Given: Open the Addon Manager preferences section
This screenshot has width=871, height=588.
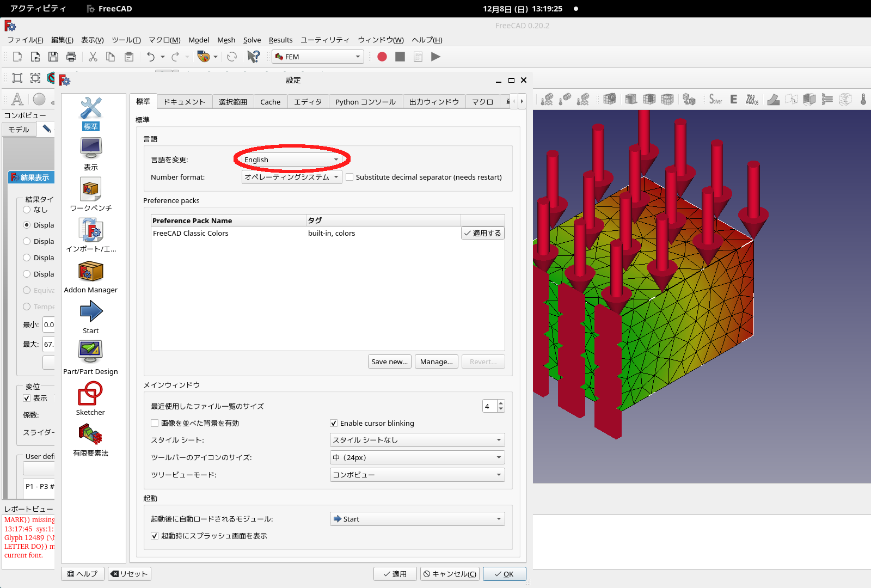Looking at the screenshot, I should (x=91, y=277).
